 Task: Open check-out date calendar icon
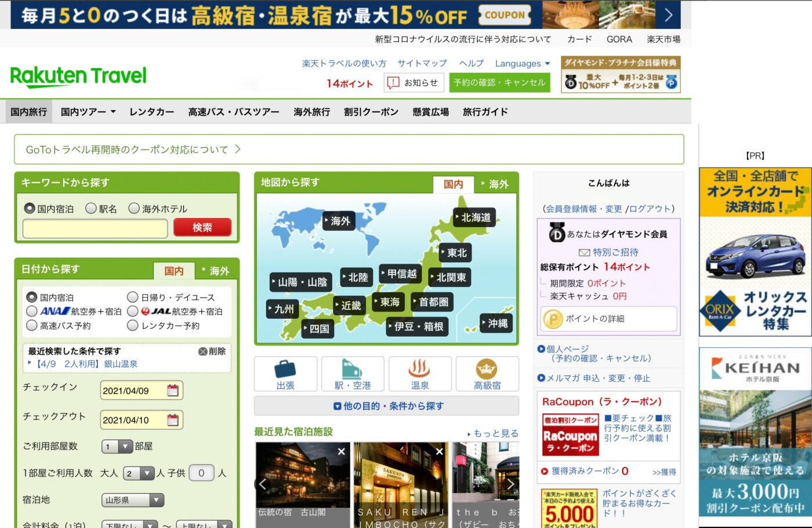pos(173,420)
